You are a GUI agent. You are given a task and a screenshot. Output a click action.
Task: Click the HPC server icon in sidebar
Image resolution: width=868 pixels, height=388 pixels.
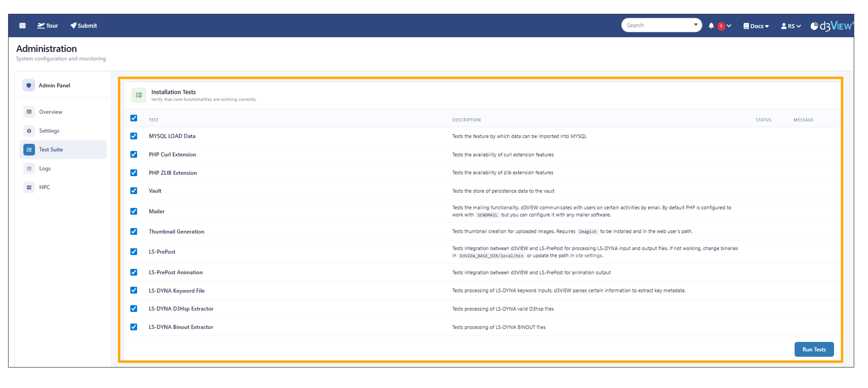pyautogui.click(x=29, y=187)
